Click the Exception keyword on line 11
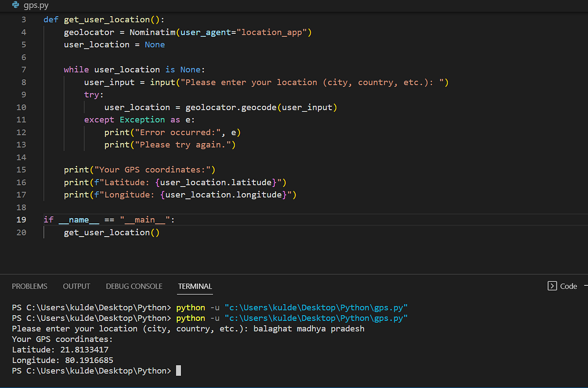 [142, 119]
